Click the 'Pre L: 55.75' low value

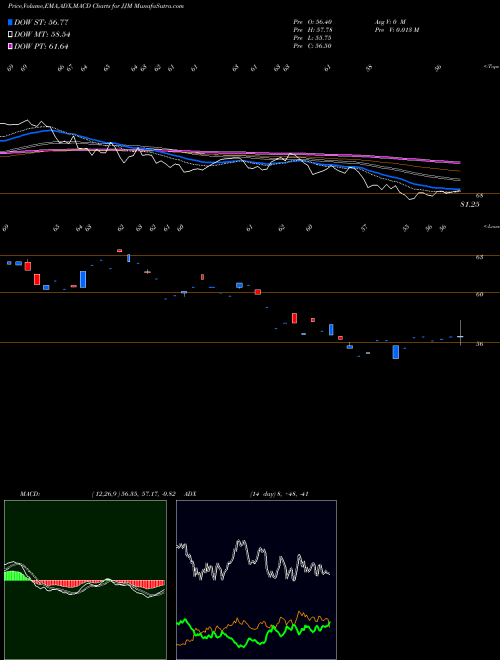[x=313, y=38]
